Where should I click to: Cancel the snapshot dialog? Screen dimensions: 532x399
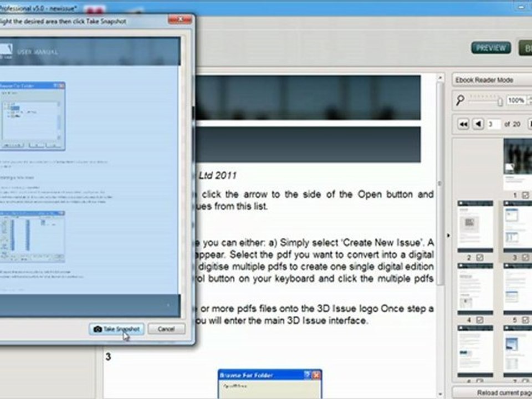coord(166,329)
